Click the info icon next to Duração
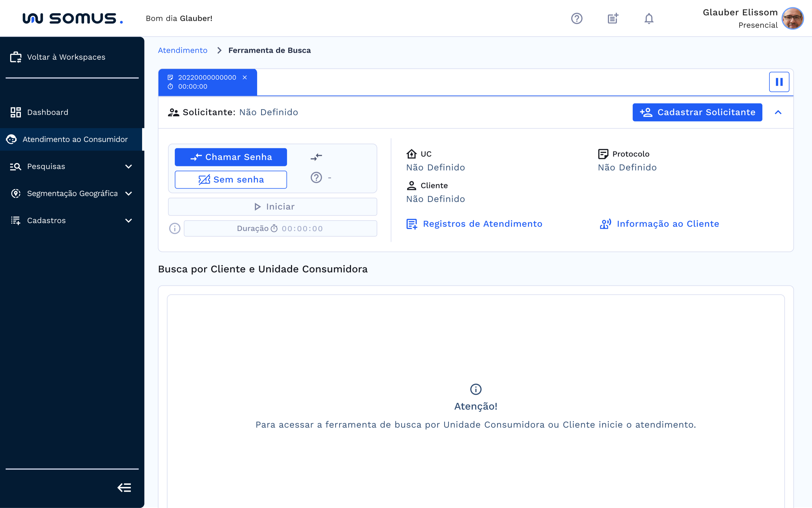The height and width of the screenshot is (508, 812). 175,229
